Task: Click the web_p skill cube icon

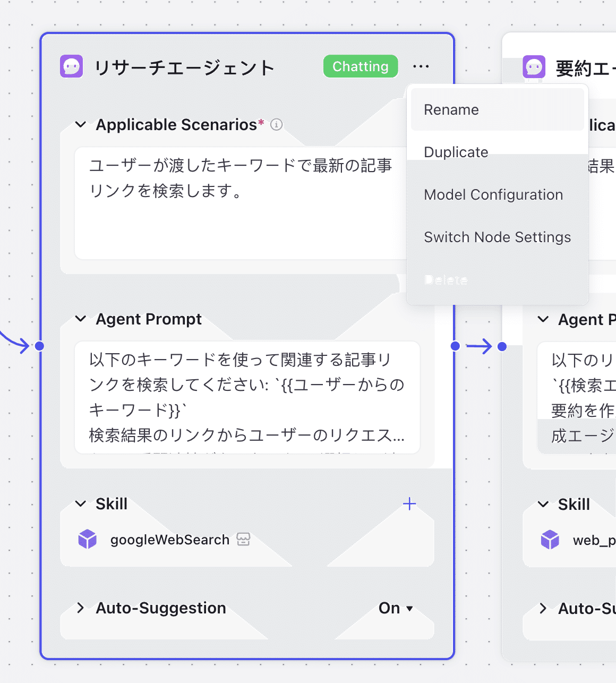Action: coord(550,540)
